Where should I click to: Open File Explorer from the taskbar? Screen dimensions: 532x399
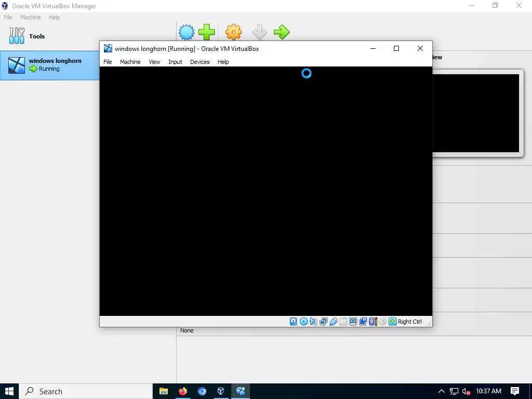164,391
